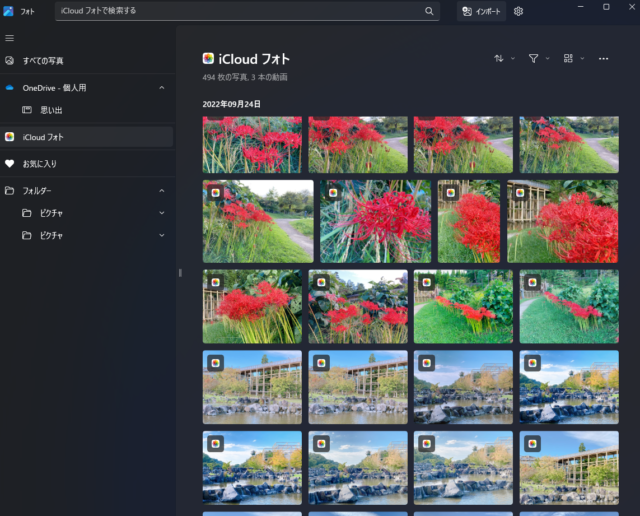This screenshot has height=516, width=640.
Task: Open the three-dot more options menu
Action: [603, 59]
